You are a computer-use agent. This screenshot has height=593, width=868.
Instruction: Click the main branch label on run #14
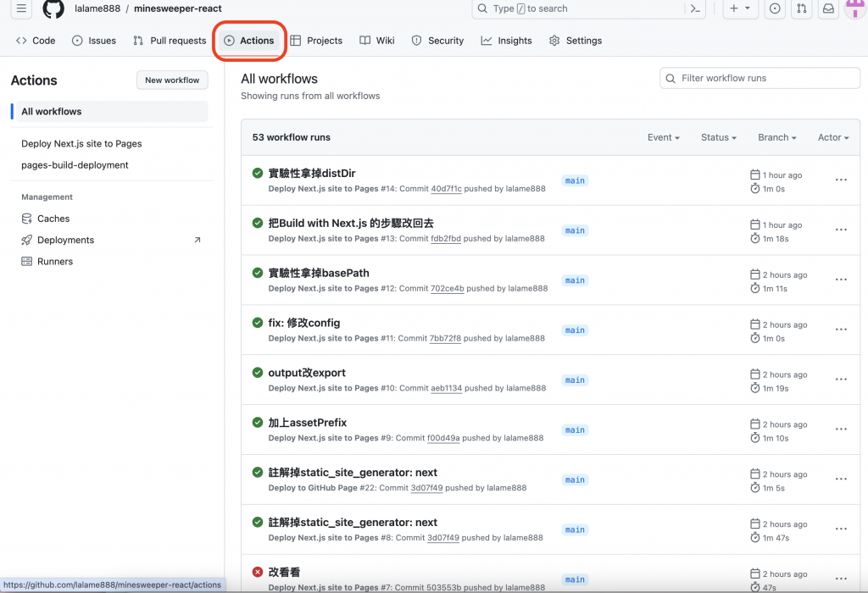point(575,180)
